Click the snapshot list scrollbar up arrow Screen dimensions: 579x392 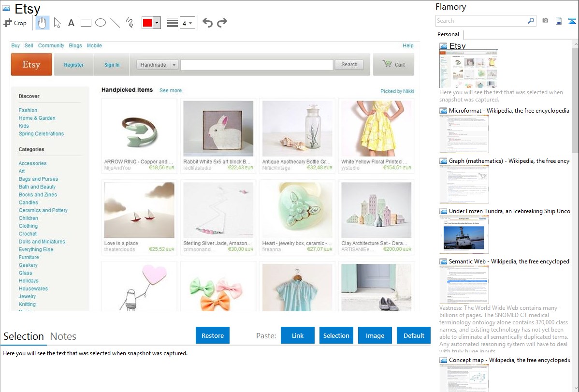(575, 44)
